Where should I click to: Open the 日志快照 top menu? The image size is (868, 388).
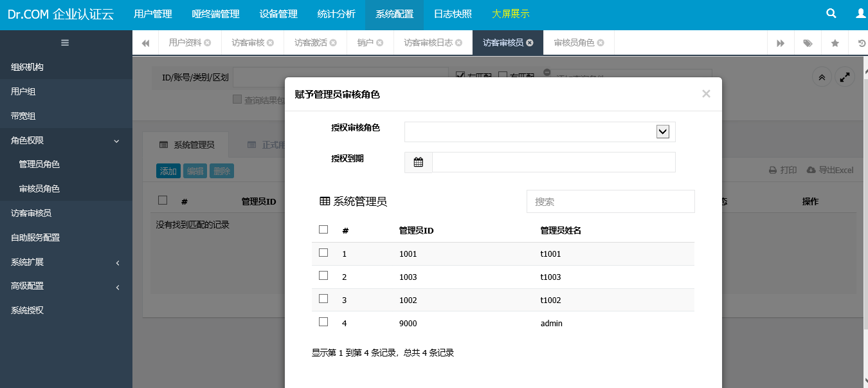point(453,14)
